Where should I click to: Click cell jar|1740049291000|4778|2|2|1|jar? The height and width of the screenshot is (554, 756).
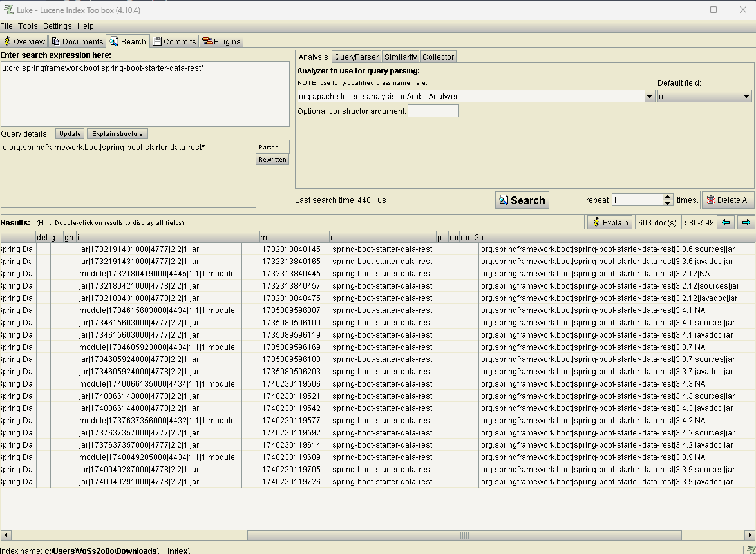159,482
